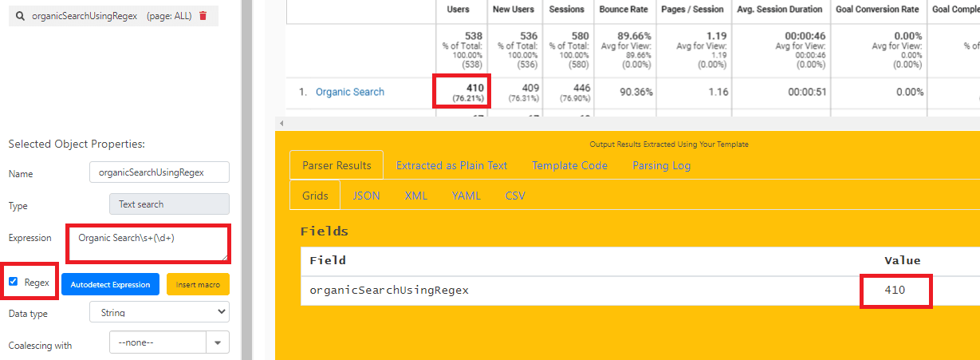This screenshot has height=360, width=980.
Task: Select the Template Code tab
Action: click(x=569, y=165)
